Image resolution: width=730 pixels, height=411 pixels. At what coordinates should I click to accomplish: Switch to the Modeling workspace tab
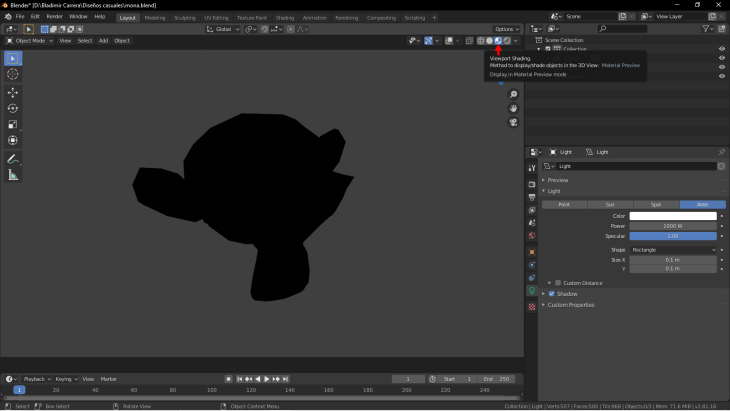[x=155, y=18]
